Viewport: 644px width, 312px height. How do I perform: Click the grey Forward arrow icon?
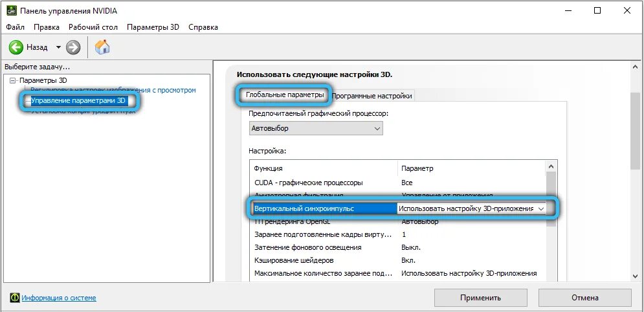pyautogui.click(x=73, y=47)
